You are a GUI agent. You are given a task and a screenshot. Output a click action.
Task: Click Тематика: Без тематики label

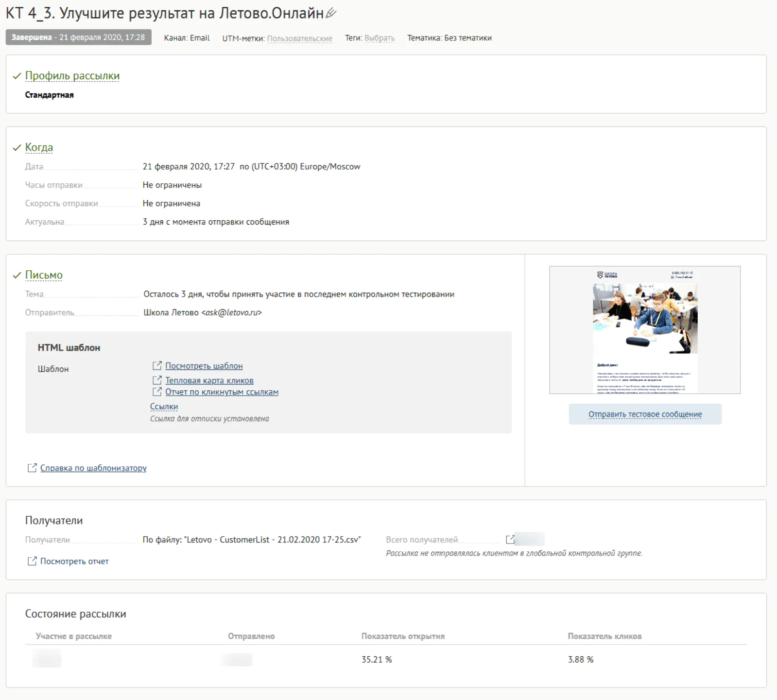tap(449, 38)
